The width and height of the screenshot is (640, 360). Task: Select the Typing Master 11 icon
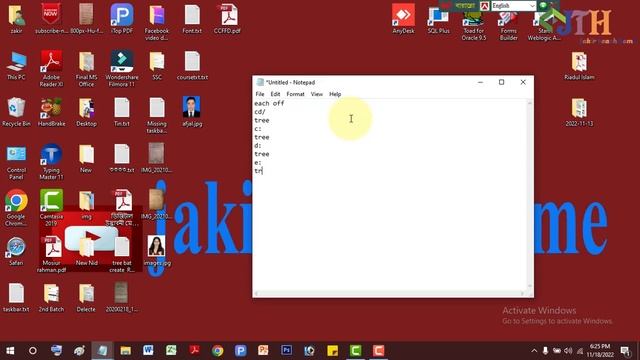click(51, 162)
